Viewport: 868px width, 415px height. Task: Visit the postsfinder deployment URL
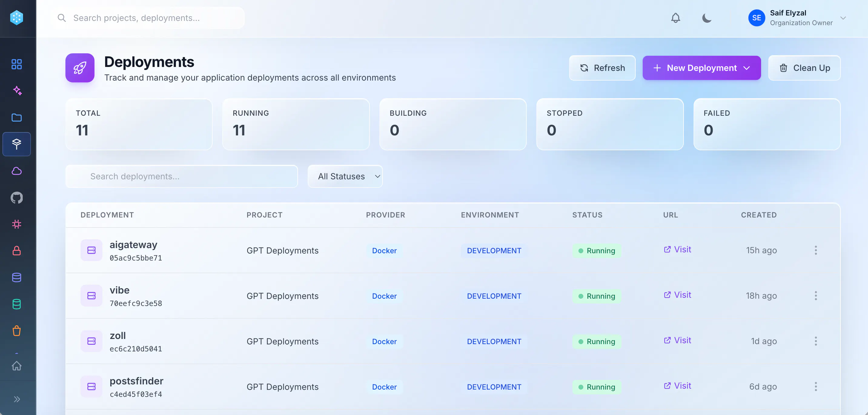click(x=677, y=386)
